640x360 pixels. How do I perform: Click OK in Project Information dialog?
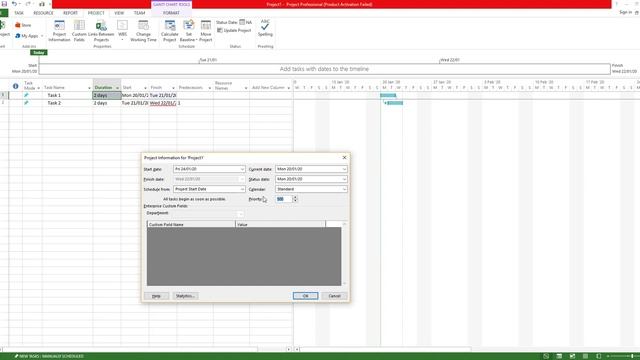click(305, 296)
